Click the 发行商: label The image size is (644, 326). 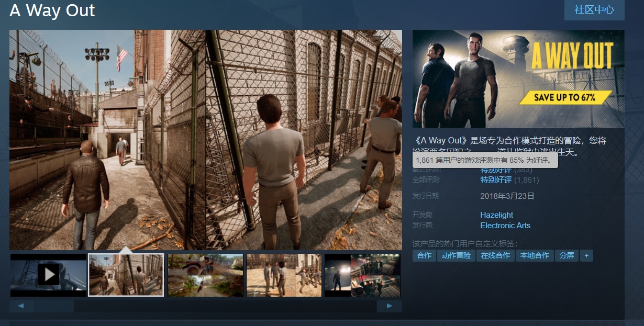coord(423,226)
